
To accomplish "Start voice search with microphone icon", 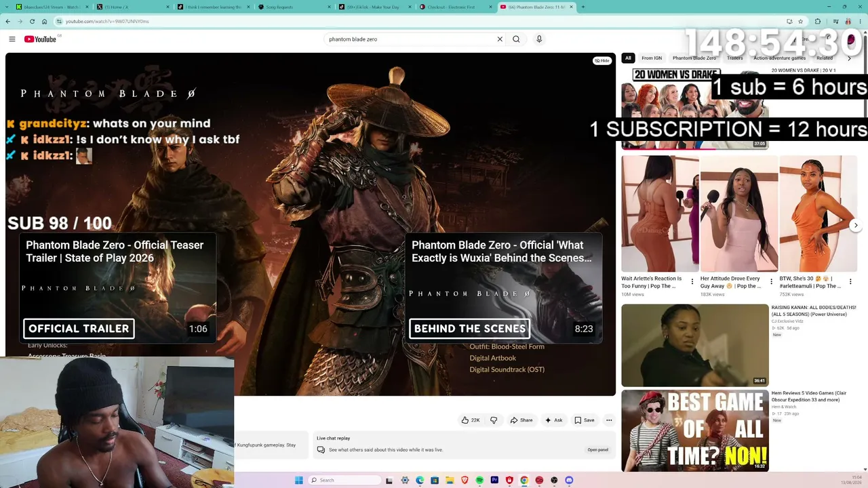I will point(539,39).
